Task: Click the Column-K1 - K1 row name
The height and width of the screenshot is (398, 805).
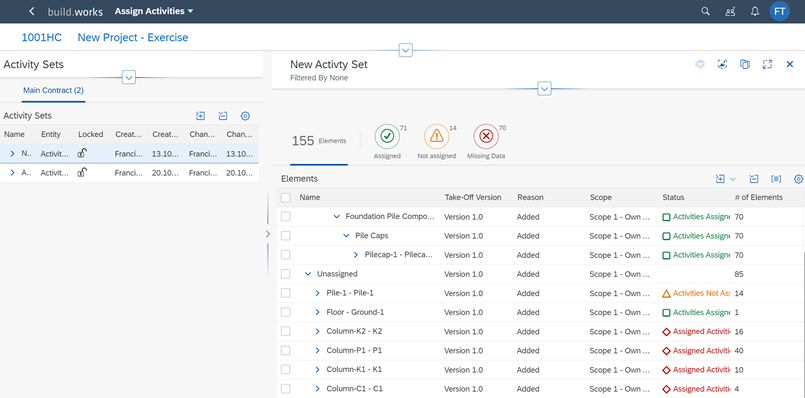Action: tap(354, 370)
